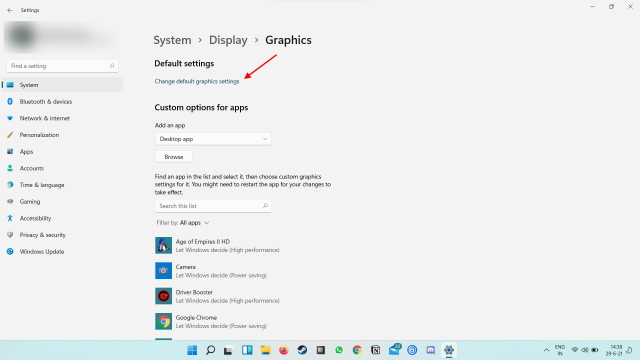Click the volume speaker tray icon

coord(585,350)
